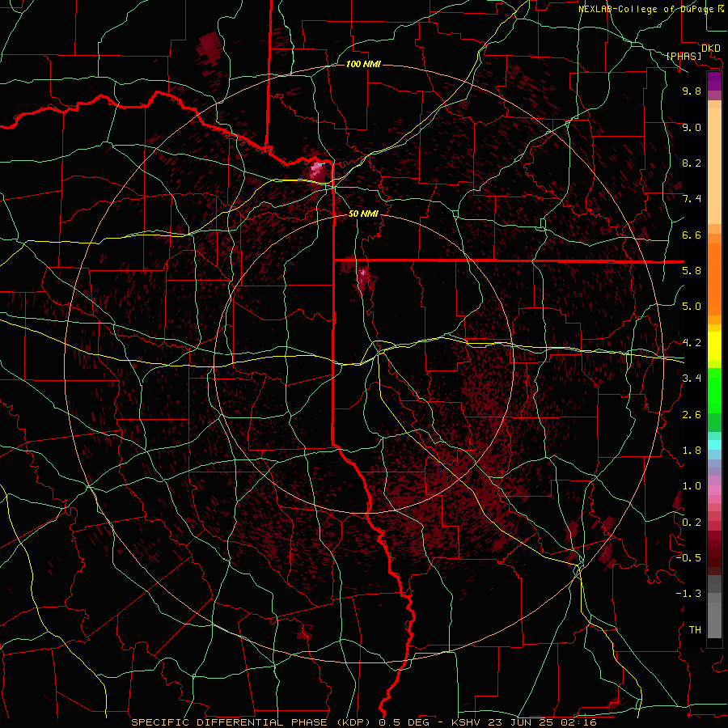This screenshot has width=728, height=728.
Task: Click the TH threshold label
Action: coord(695,630)
